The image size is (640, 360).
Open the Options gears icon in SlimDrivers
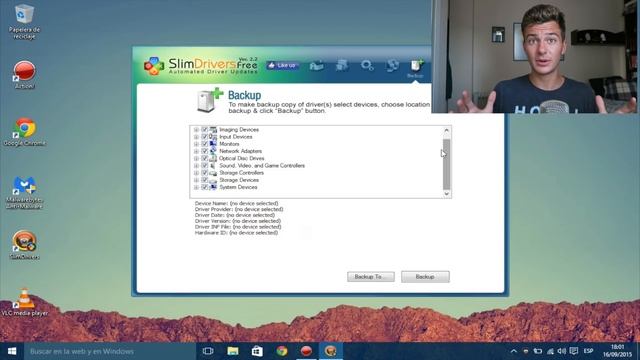pyautogui.click(x=367, y=65)
